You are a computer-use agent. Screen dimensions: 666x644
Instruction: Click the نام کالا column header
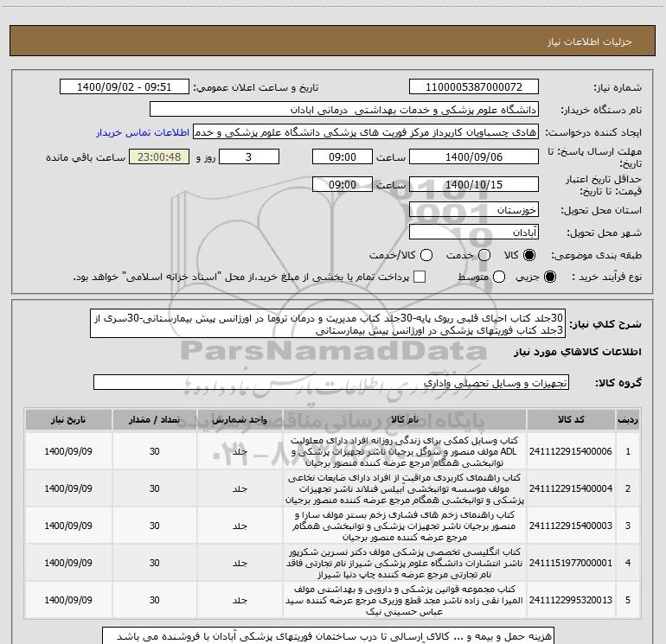[x=405, y=420]
